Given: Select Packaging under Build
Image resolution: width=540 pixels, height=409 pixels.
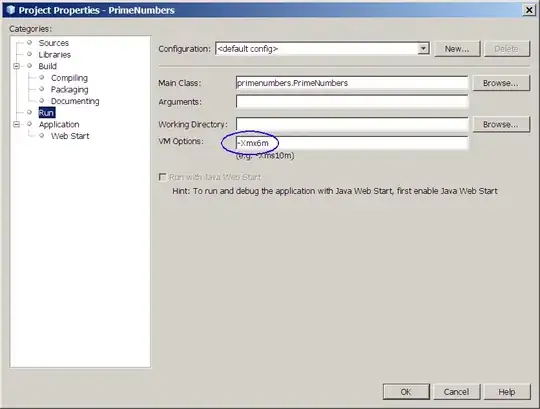Looking at the screenshot, I should pyautogui.click(x=69, y=90).
